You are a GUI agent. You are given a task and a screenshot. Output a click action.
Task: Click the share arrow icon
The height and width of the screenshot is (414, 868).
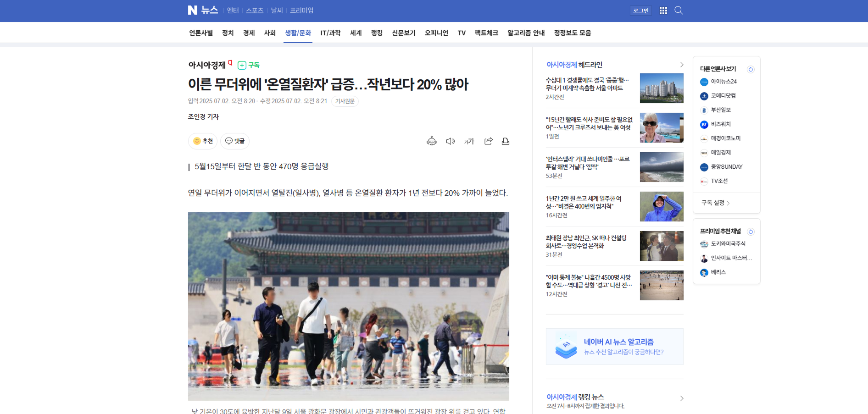coord(488,141)
